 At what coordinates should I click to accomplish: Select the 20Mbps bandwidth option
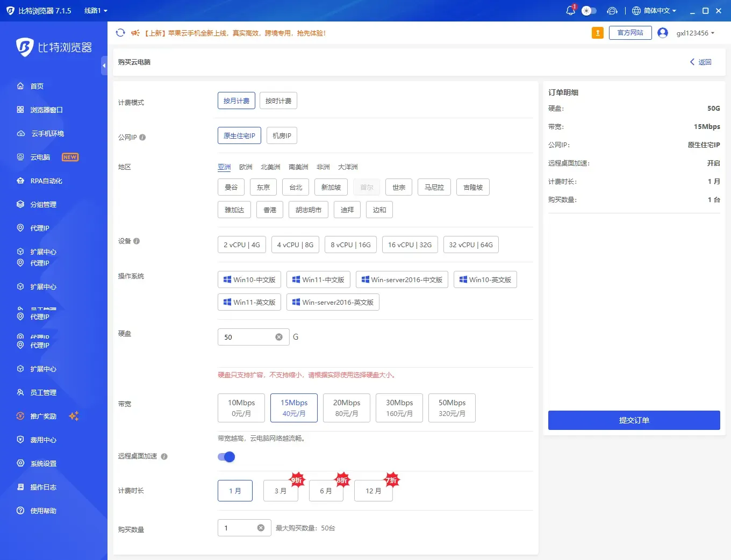click(347, 408)
